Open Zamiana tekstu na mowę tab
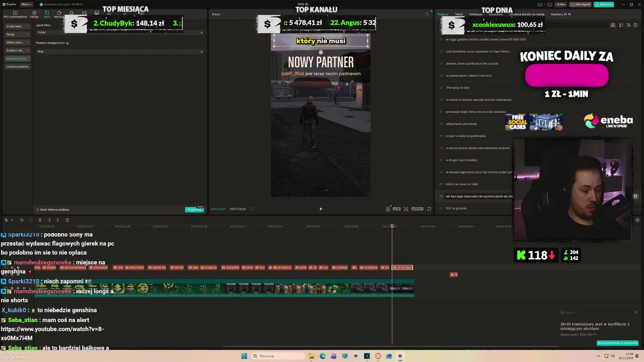 527,14
